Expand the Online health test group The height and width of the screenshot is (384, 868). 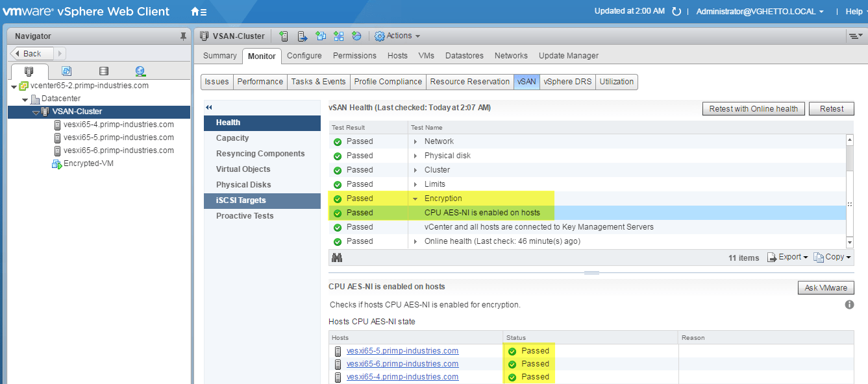tap(415, 241)
